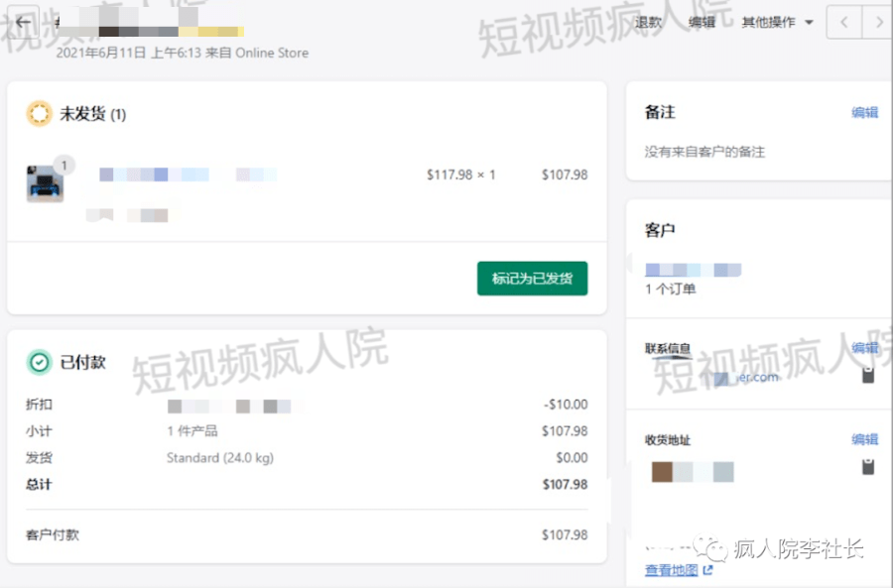Edit the 收货地址 shipping address
The image size is (893, 588).
864,438
